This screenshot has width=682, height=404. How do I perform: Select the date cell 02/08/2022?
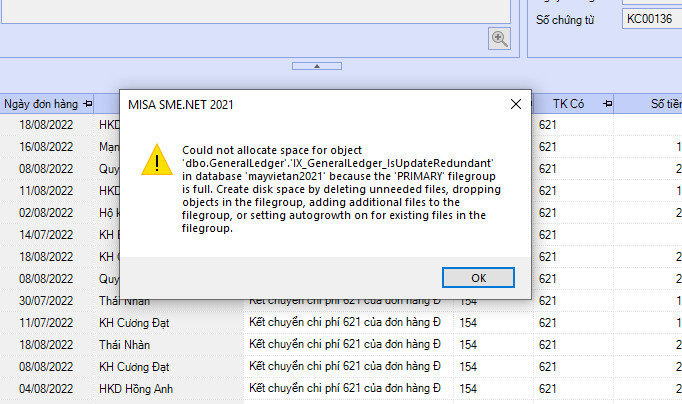coord(46,213)
